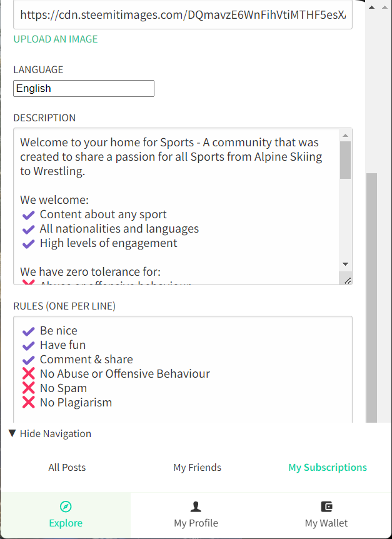The image size is (392, 539).
Task: Click checkmark next to High levels of engagement
Action: (x=28, y=244)
